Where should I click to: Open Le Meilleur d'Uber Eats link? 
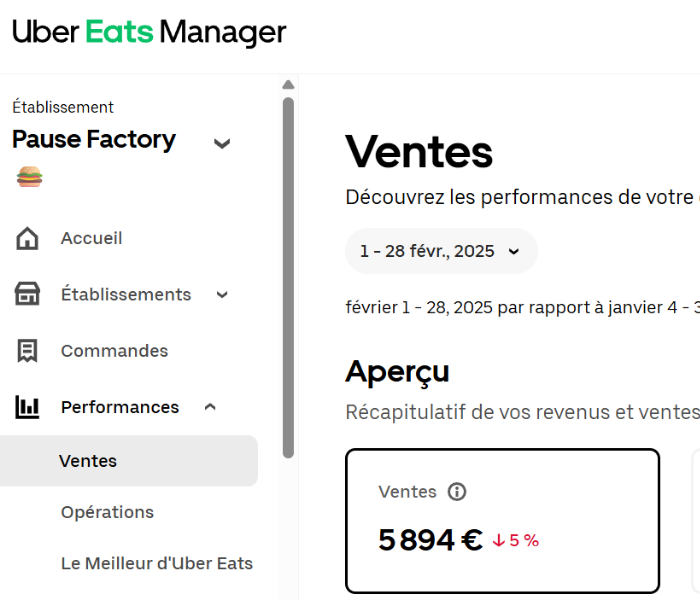point(157,563)
